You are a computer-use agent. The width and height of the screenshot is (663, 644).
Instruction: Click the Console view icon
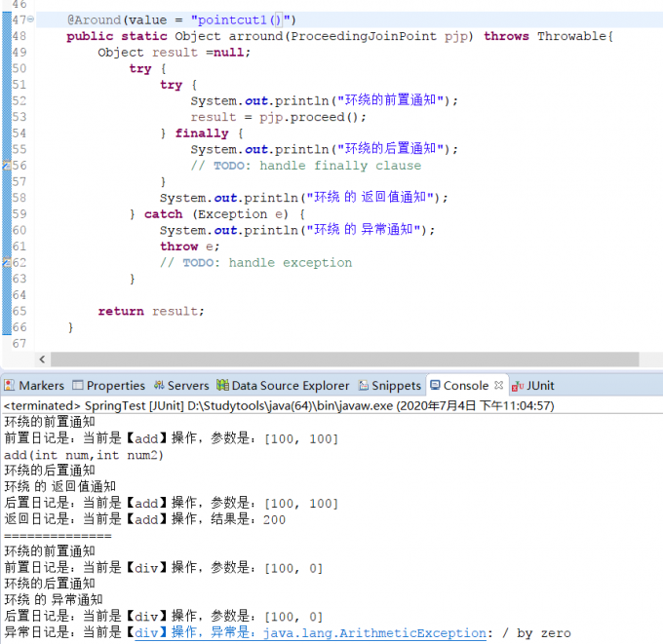coord(435,386)
